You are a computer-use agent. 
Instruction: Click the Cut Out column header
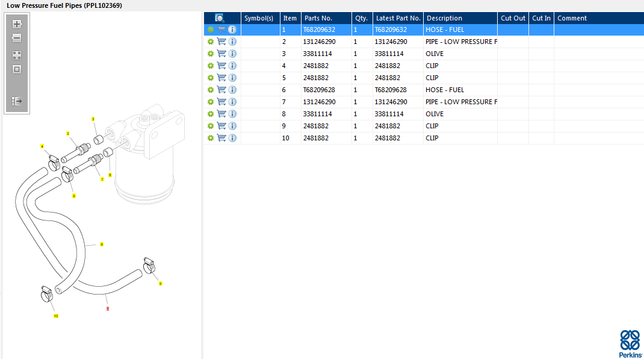point(513,18)
